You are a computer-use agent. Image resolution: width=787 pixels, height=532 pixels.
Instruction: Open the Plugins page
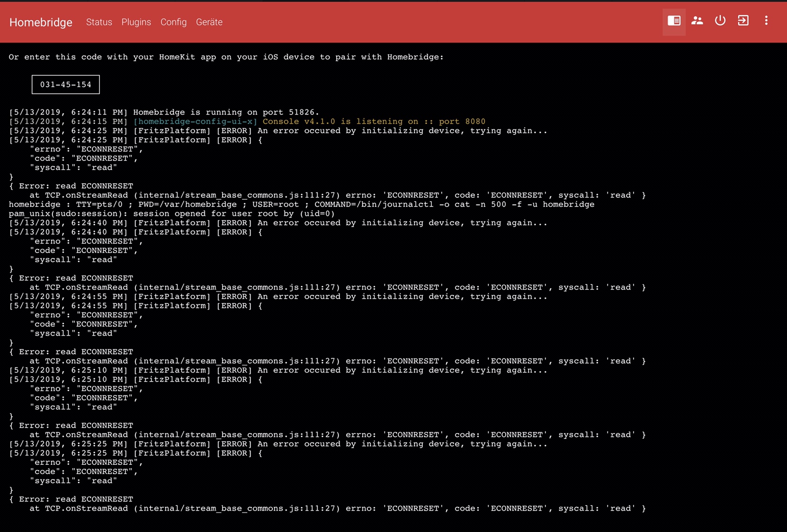coord(136,22)
